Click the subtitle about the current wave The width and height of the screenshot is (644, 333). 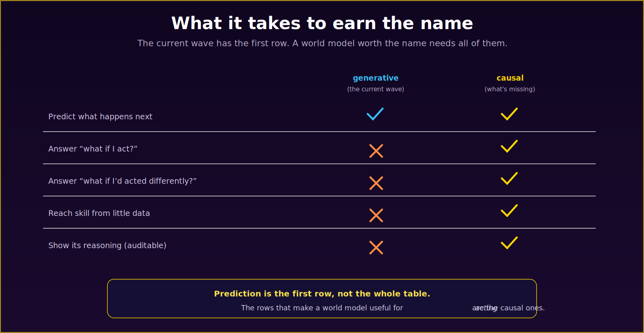point(322,43)
